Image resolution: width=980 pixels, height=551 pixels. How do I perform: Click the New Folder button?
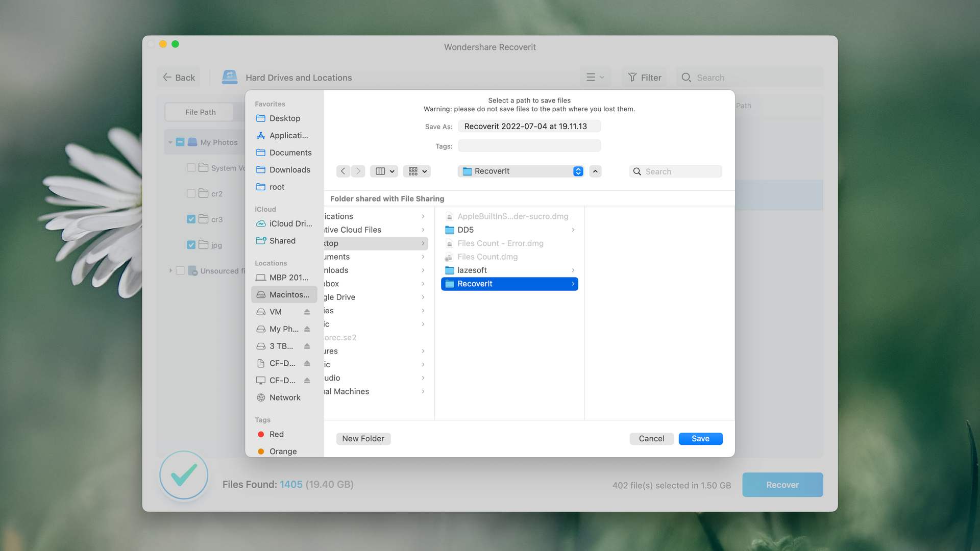pos(363,438)
